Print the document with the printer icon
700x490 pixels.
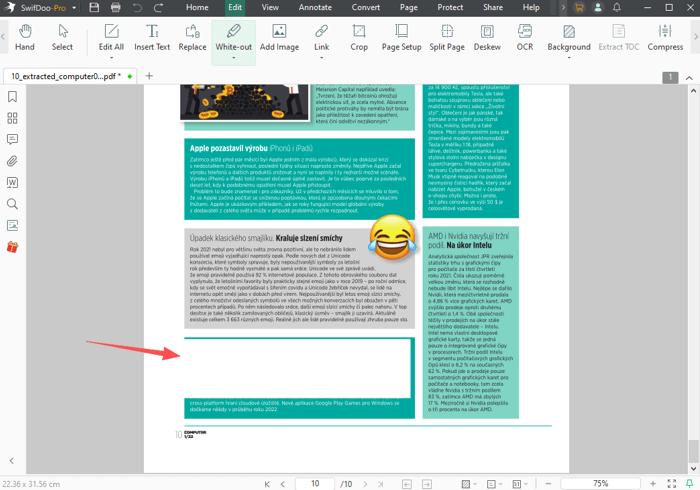[116, 8]
